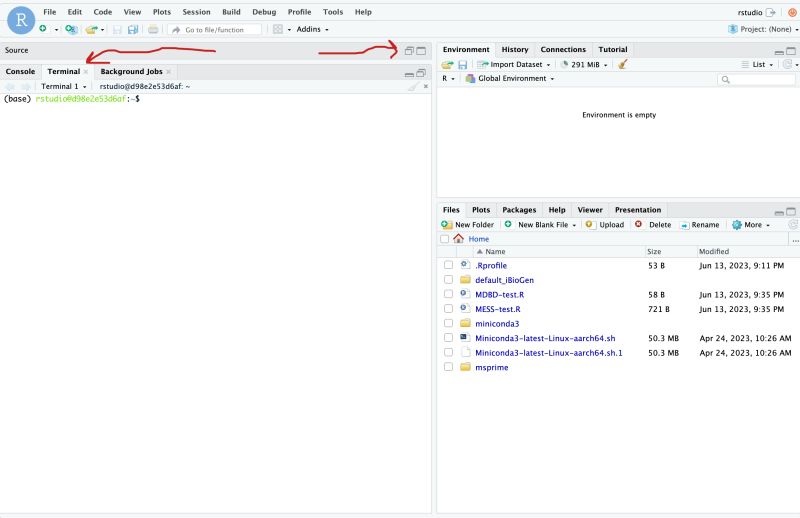This screenshot has height=518, width=800.
Task: Switch to the Packages tab
Action: [x=519, y=210]
